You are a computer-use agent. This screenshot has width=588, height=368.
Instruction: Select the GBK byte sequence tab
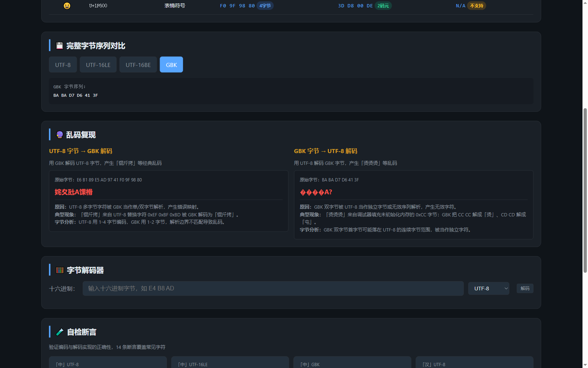pyautogui.click(x=171, y=65)
